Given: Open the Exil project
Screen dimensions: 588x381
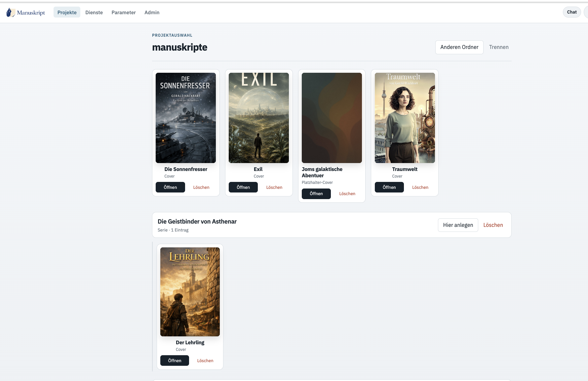Looking at the screenshot, I should [243, 187].
